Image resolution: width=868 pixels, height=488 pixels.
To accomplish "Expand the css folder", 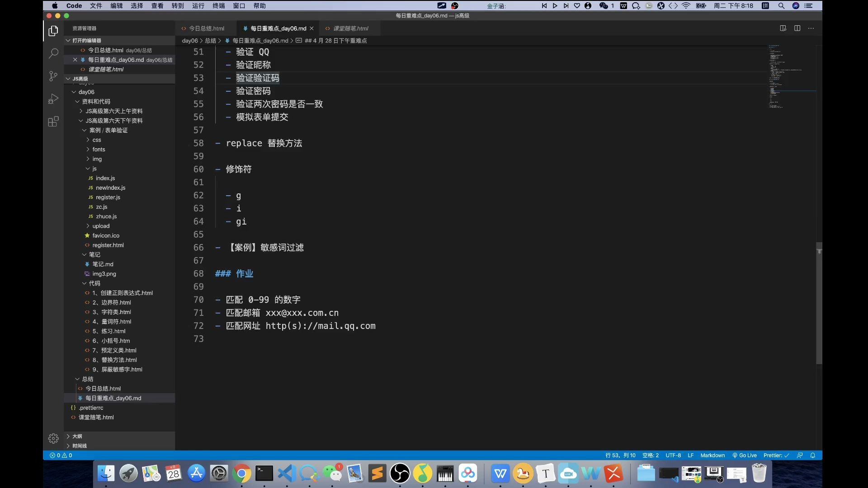I will coord(96,140).
